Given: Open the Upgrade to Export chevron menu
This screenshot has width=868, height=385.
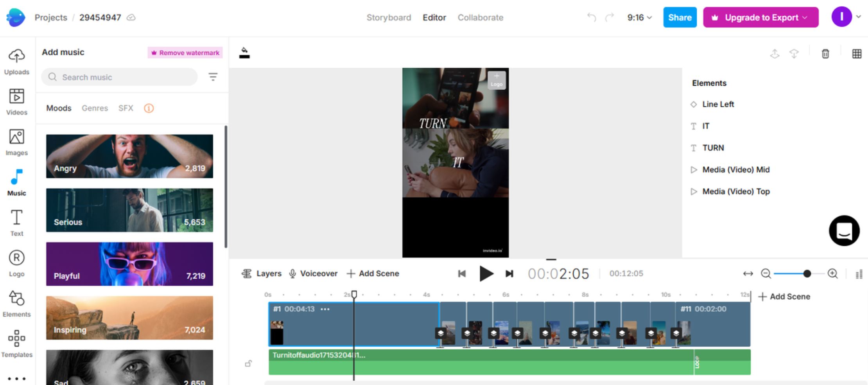Looking at the screenshot, I should point(805,17).
